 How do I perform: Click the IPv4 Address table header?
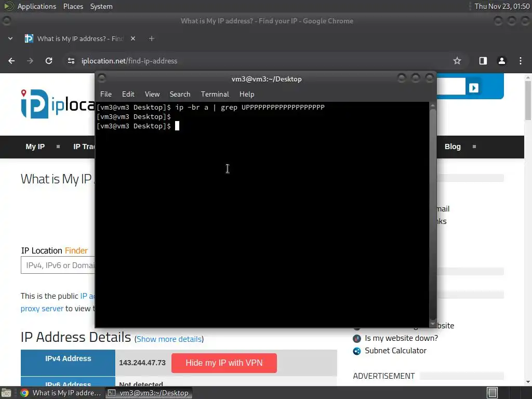[68, 358]
